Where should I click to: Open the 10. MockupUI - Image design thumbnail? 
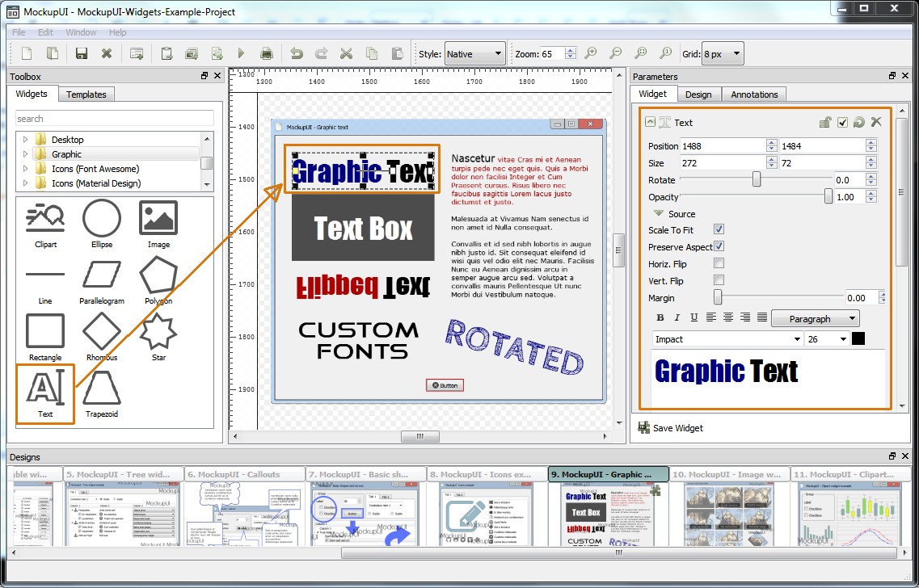pyautogui.click(x=728, y=507)
